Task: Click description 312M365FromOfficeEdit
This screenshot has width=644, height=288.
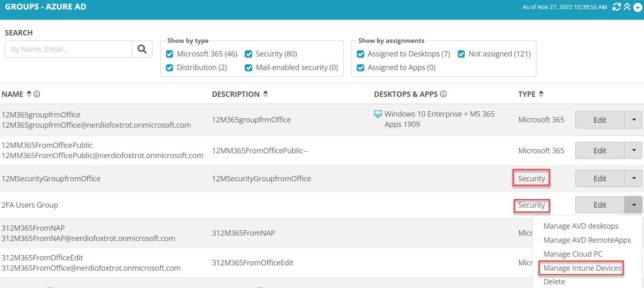Action: pos(253,262)
